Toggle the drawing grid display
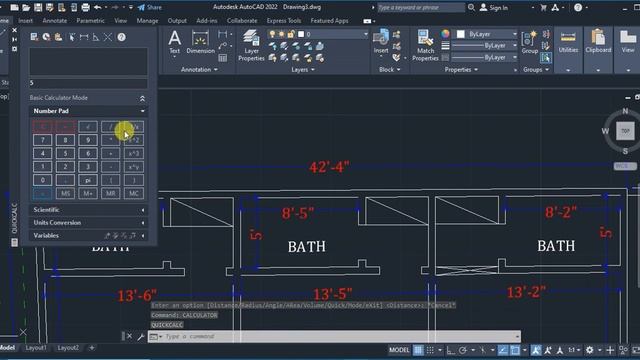This screenshot has height=360, width=640. coord(418,350)
